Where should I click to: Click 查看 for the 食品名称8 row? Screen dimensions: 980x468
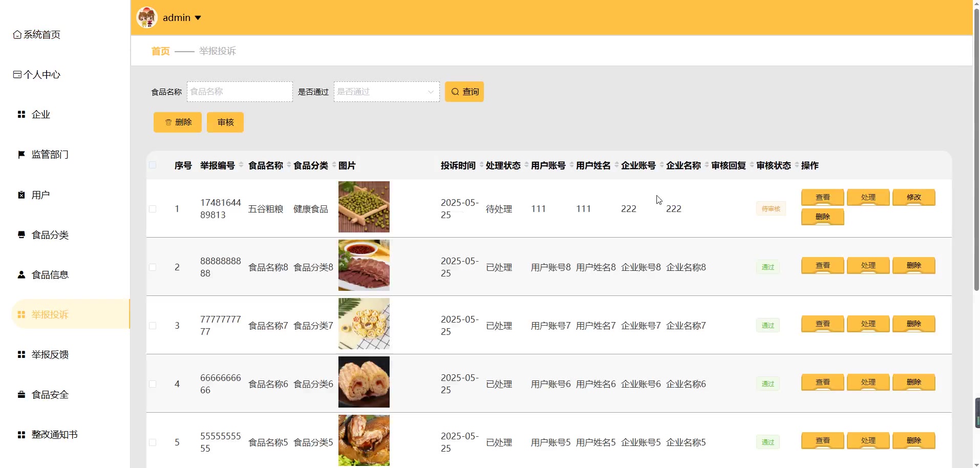coord(823,265)
